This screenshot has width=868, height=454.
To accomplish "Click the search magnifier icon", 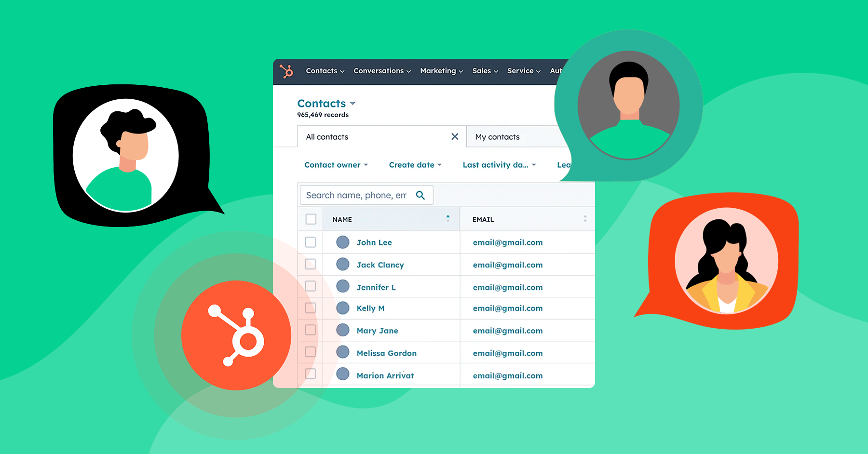I will (x=420, y=195).
